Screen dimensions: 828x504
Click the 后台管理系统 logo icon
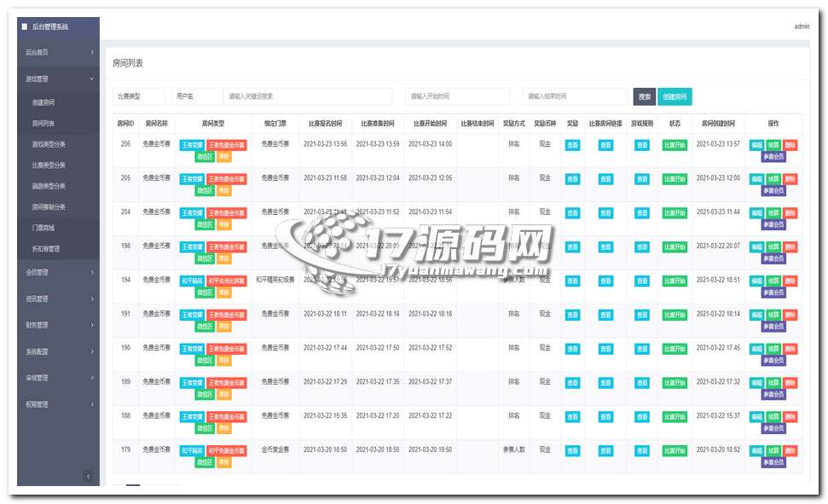coord(25,27)
